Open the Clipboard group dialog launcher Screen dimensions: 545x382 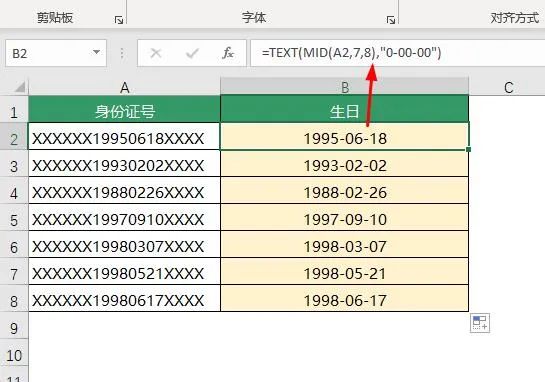coord(119,21)
